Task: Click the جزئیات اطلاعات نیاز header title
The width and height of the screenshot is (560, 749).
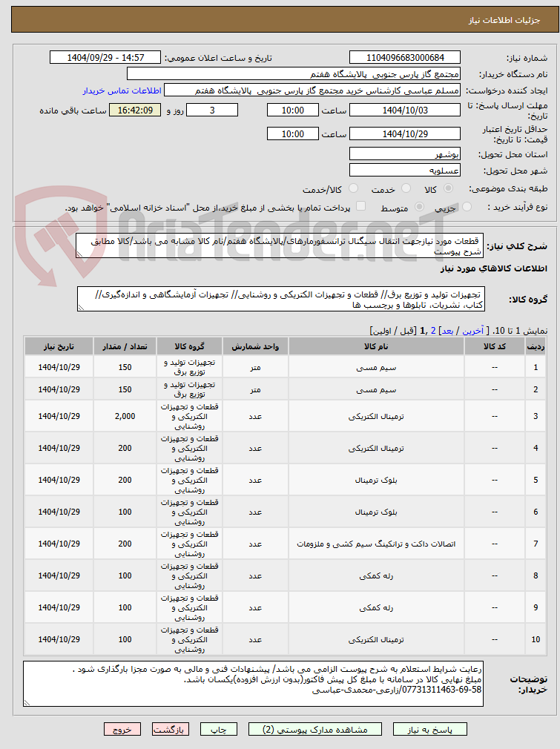Action: pos(504,21)
